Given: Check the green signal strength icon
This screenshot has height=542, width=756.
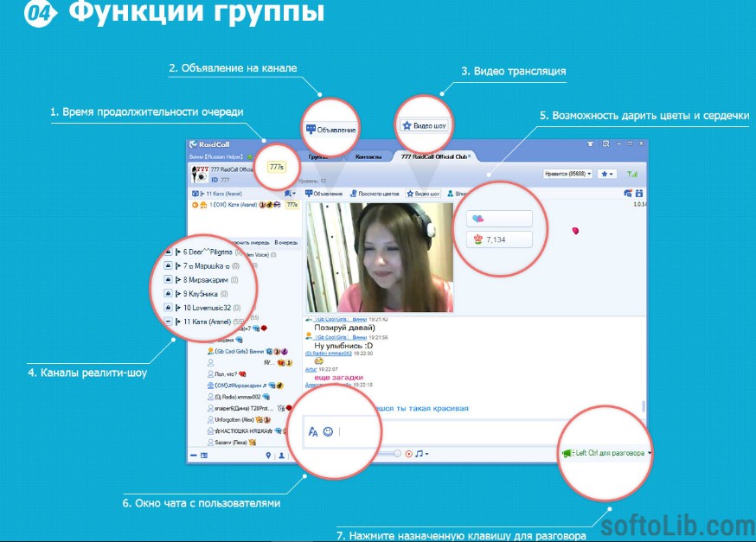Looking at the screenshot, I should tap(631, 174).
